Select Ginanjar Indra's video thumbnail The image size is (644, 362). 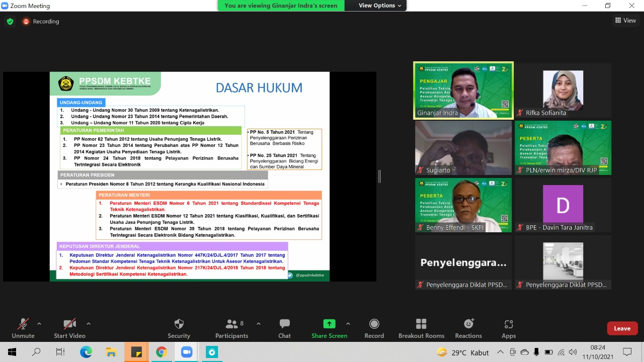point(463,90)
